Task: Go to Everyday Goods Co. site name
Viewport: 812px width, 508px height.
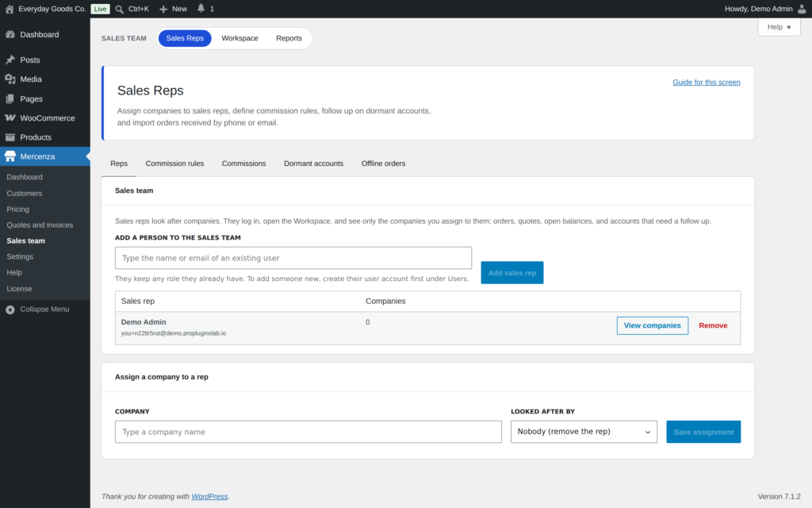Action: pos(52,9)
